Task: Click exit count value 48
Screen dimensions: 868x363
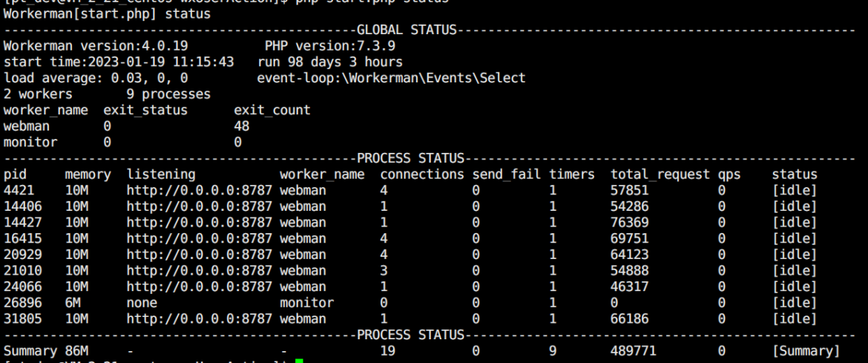Action: [x=241, y=126]
